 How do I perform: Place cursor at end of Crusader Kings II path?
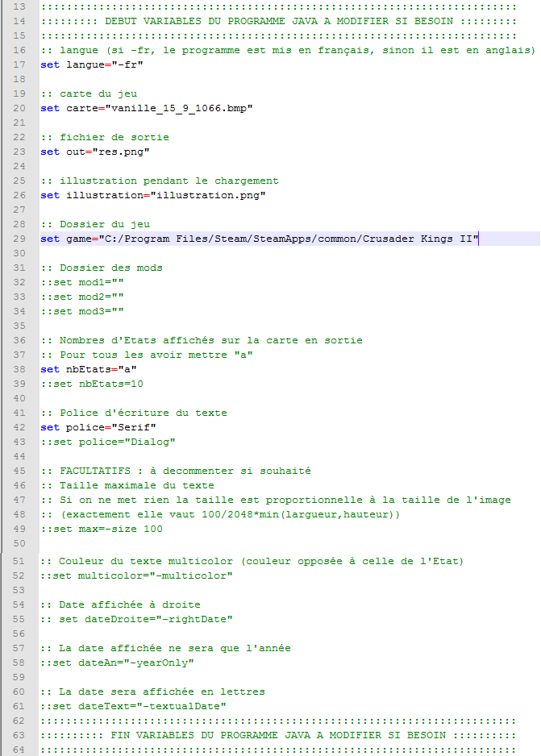pyautogui.click(x=479, y=239)
